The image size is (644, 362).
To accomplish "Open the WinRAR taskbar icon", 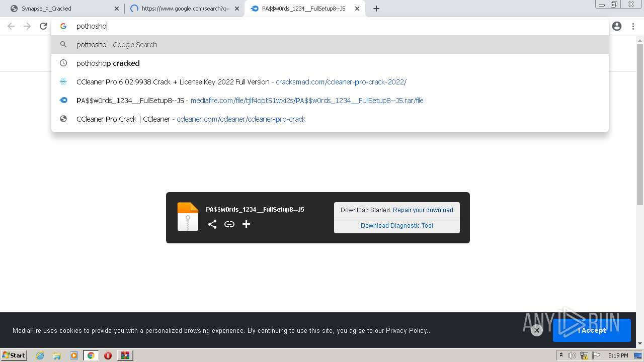I will pyautogui.click(x=125, y=355).
